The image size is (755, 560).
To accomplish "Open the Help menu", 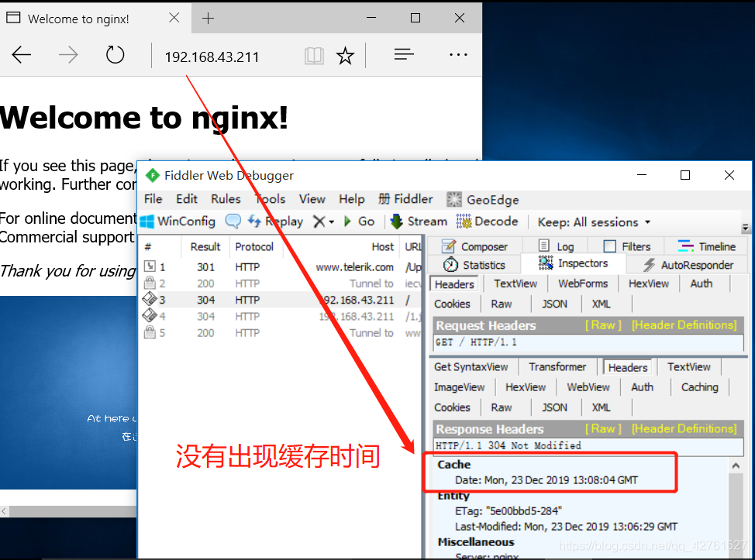I will click(351, 199).
